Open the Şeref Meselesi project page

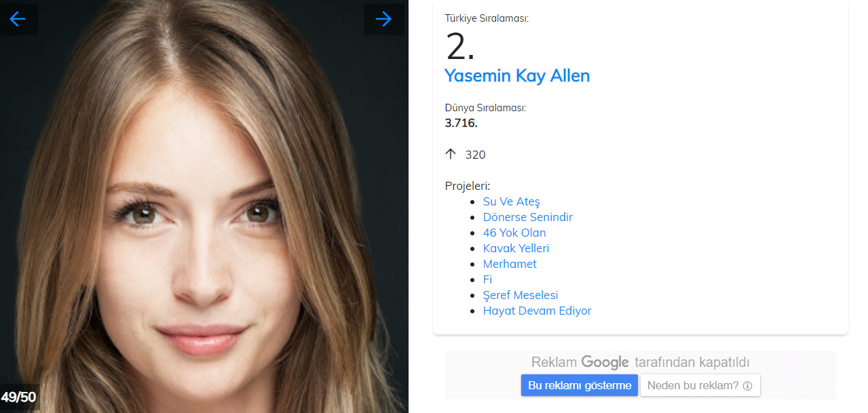point(520,295)
